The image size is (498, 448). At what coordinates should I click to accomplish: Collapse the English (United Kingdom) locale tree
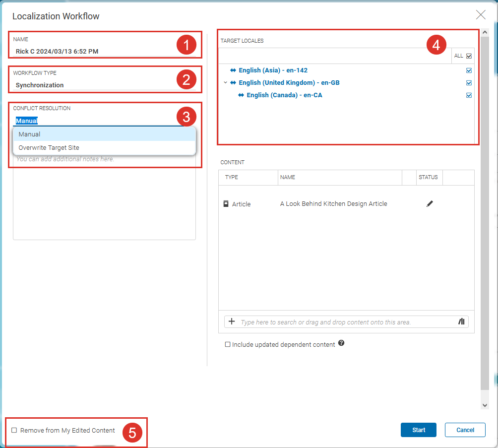pos(225,82)
